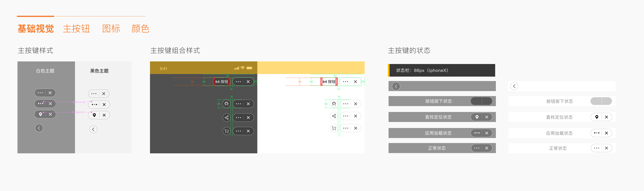Click the location pin in 黑色主题 capsule
Screen dimensions: 644x191
pos(94,115)
